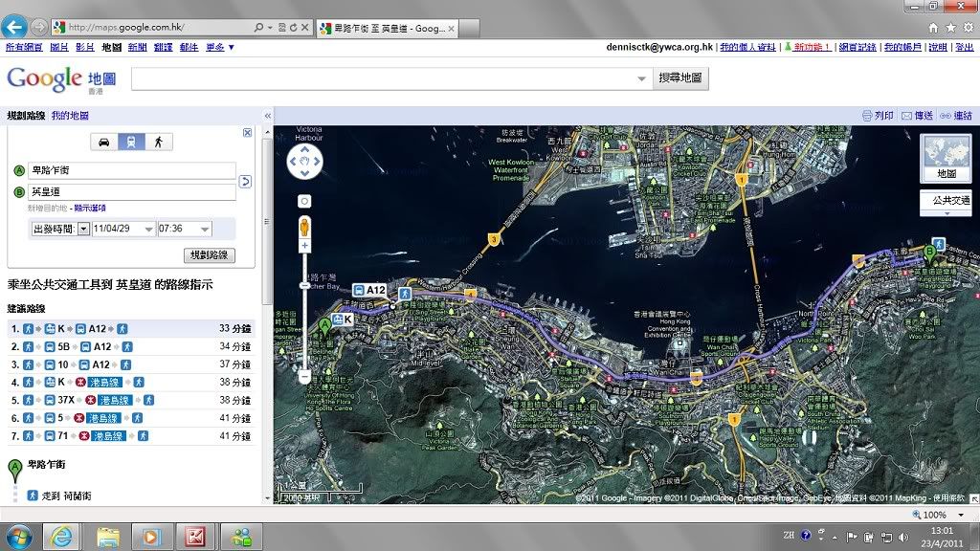Refresh the page from the address bar
This screenshot has width=980, height=551.
click(293, 28)
